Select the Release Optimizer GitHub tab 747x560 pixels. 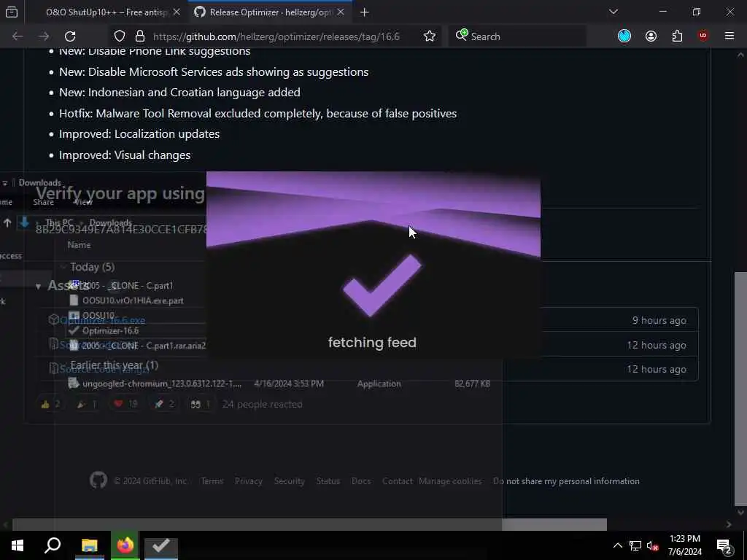pos(271,12)
